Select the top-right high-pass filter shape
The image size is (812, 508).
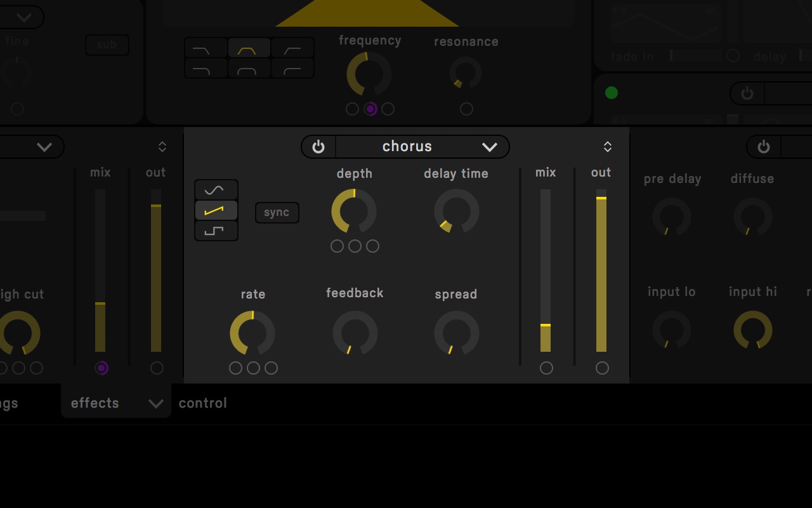coord(292,48)
